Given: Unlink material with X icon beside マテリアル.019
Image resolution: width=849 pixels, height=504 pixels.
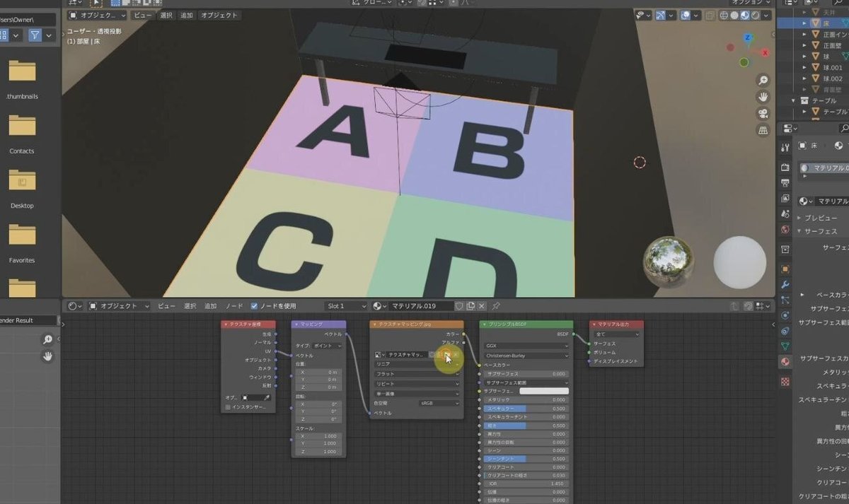Looking at the screenshot, I should pos(482,306).
